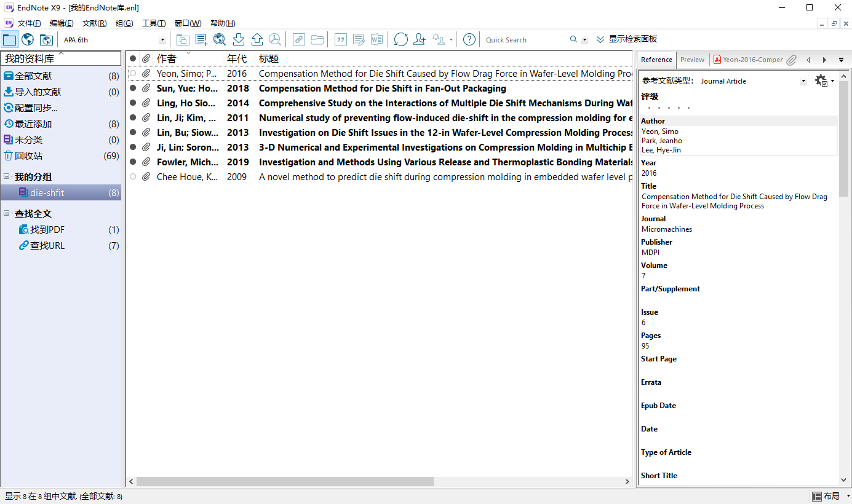Viewport: 852px width, 504px height.
Task: Toggle read status dot for Ling, Ho Sio row
Action: tap(133, 103)
